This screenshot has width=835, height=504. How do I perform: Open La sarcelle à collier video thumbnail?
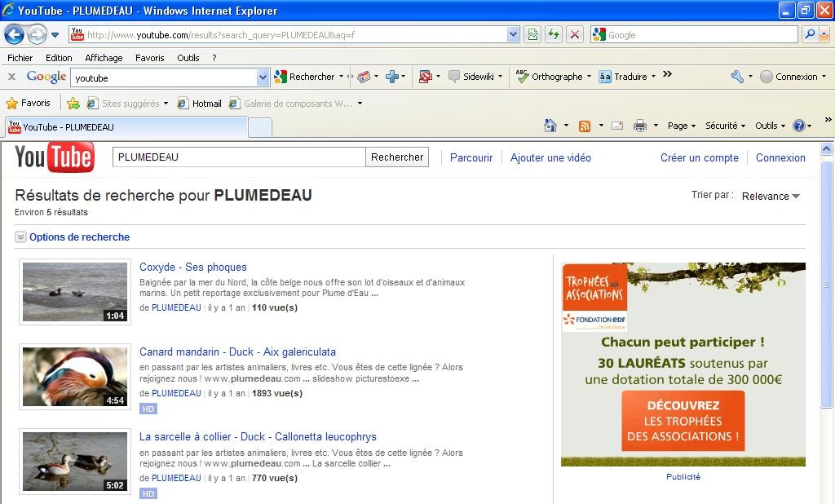[x=75, y=462]
